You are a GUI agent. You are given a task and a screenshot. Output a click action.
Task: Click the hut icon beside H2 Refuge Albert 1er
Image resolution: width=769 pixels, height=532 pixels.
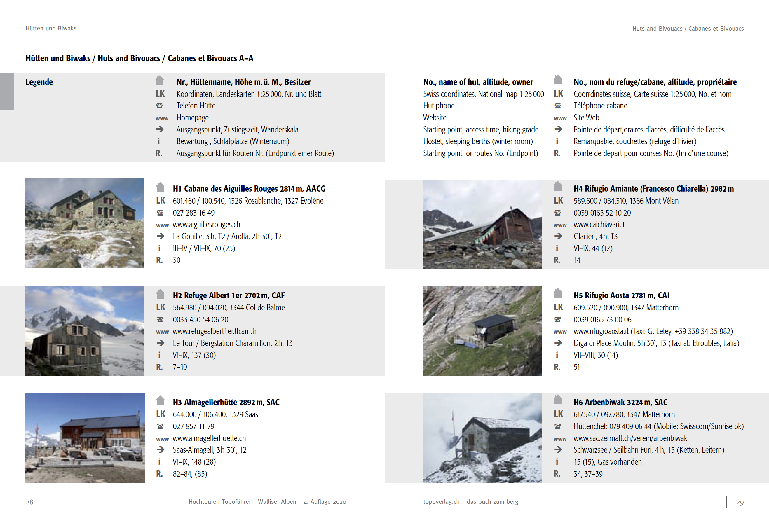[160, 294]
